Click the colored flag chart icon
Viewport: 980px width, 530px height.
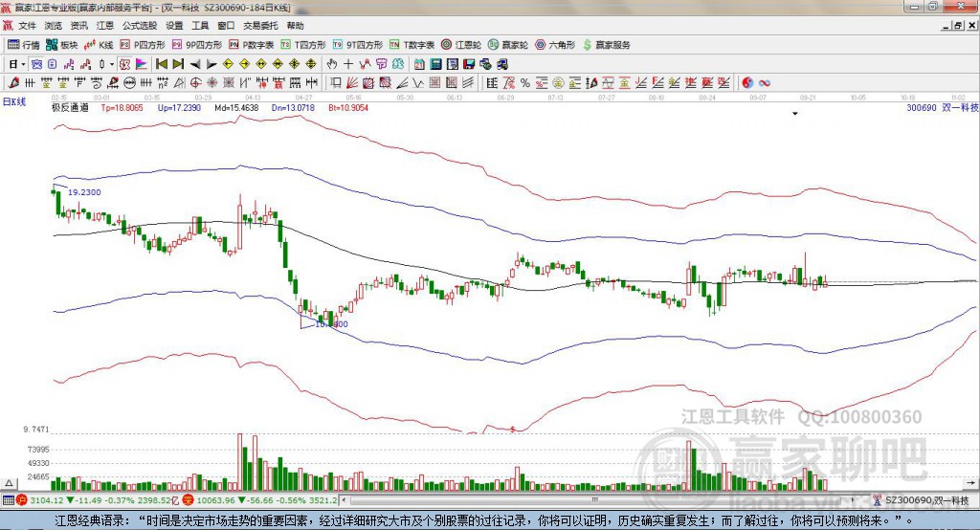[142, 64]
